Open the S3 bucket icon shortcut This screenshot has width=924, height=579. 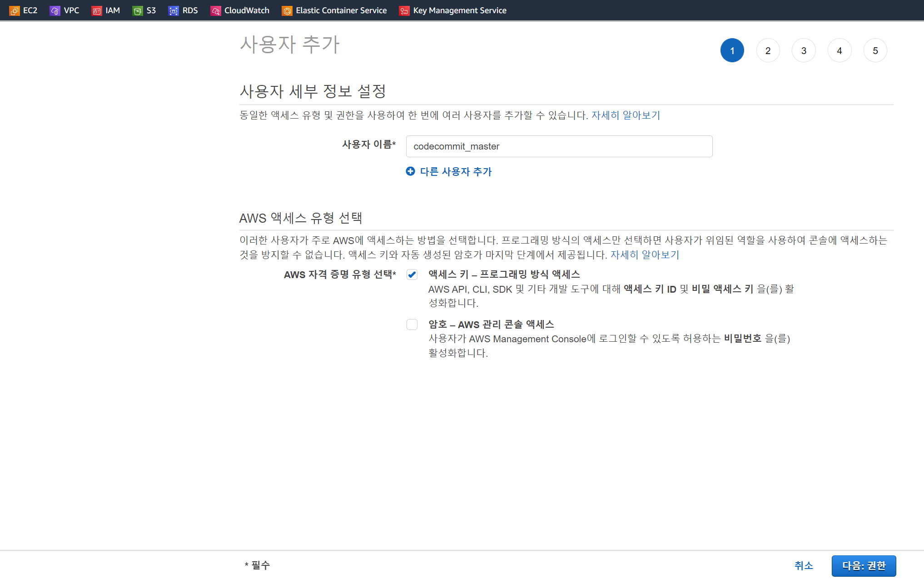click(137, 10)
